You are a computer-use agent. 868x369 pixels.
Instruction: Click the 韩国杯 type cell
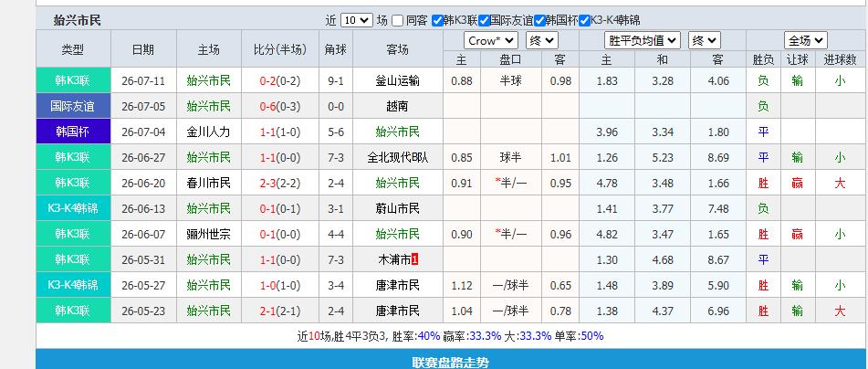72,132
